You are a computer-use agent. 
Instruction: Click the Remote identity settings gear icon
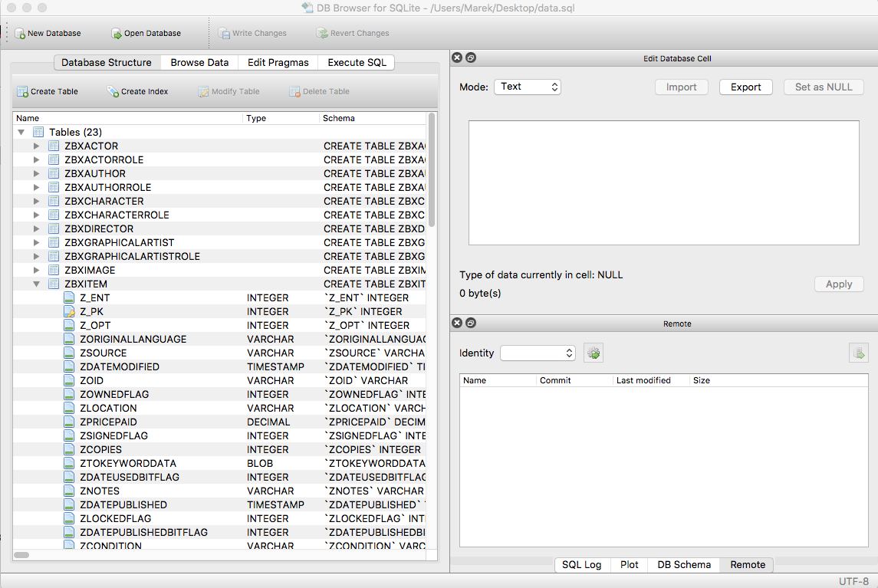click(594, 353)
